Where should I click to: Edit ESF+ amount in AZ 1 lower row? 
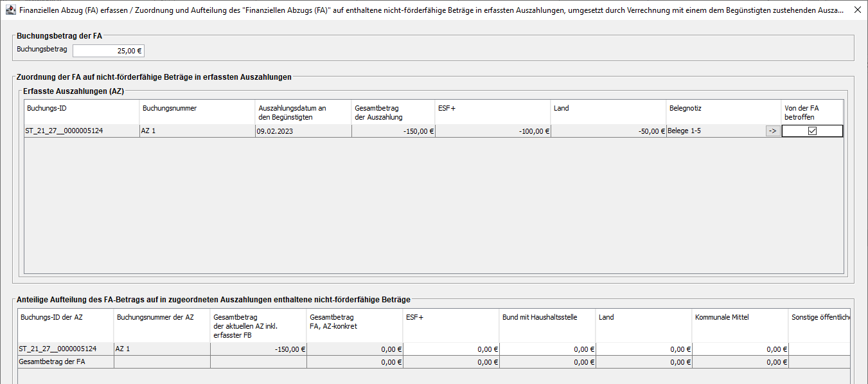point(451,349)
